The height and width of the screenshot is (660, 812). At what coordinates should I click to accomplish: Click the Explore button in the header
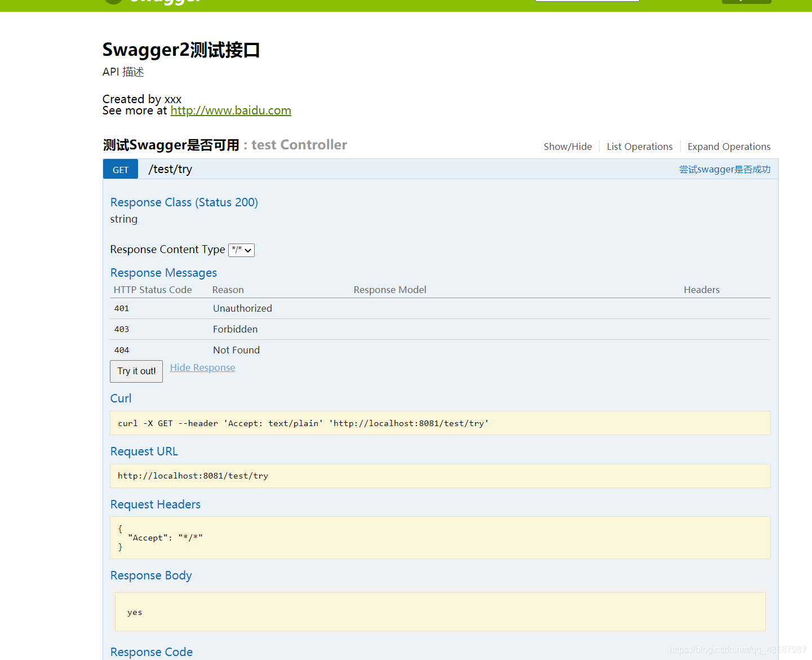click(746, 2)
